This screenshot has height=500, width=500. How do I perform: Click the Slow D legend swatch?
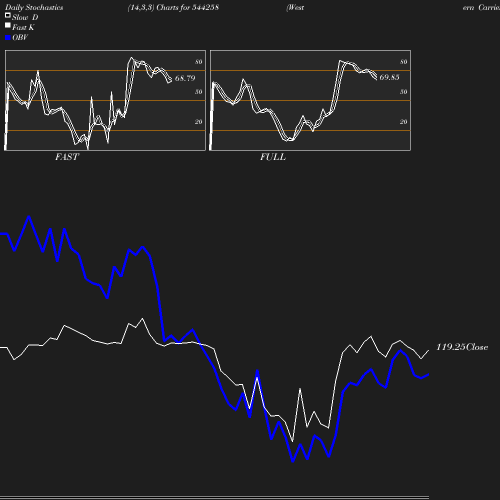pos(8,15)
